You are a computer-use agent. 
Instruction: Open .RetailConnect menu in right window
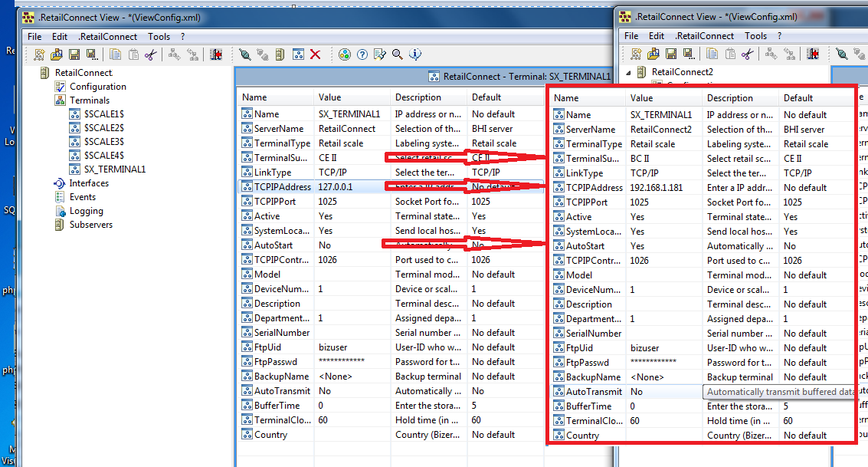pos(704,36)
